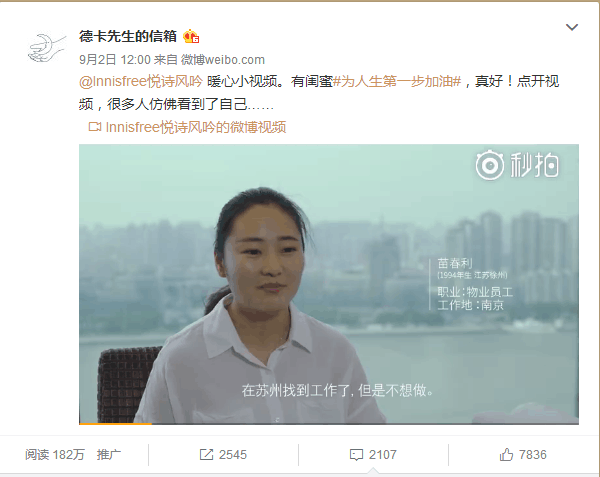Viewport: 600px width, 477px height.
Task: Click the poster's hand-drawn avatar
Action: pos(47,48)
